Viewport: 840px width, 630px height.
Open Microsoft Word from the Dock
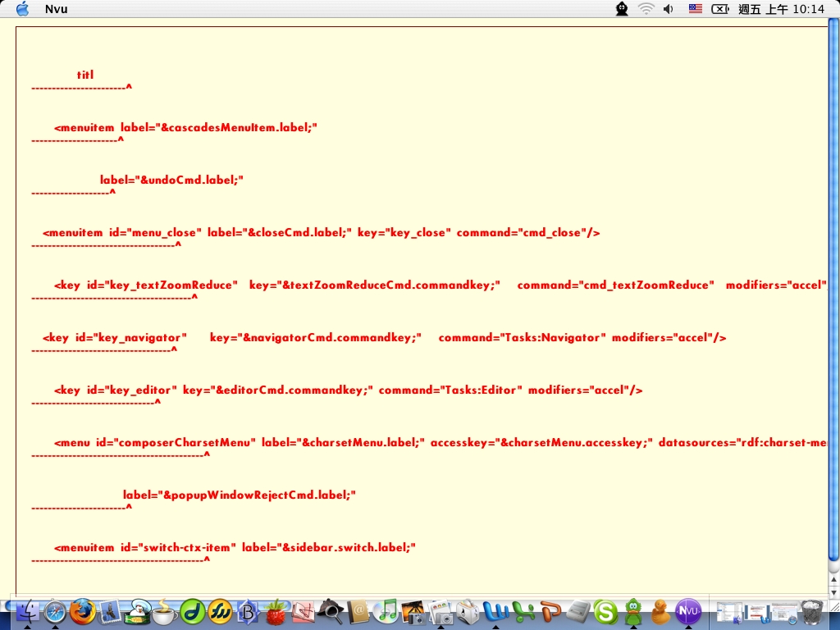pyautogui.click(x=495, y=611)
